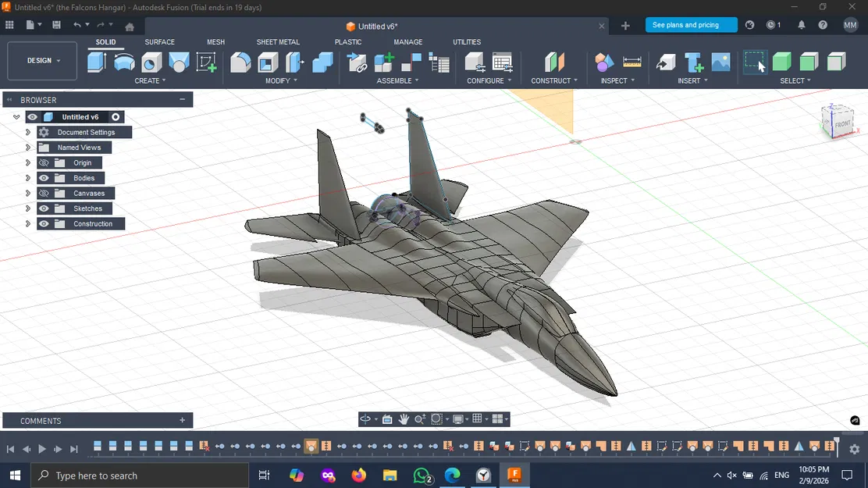Open the Revolve tool
Screen dimensions: 868x488
126,62
